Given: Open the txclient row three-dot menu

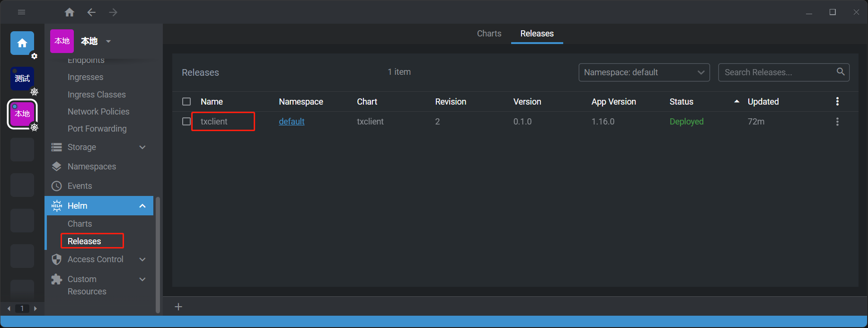Looking at the screenshot, I should [837, 122].
